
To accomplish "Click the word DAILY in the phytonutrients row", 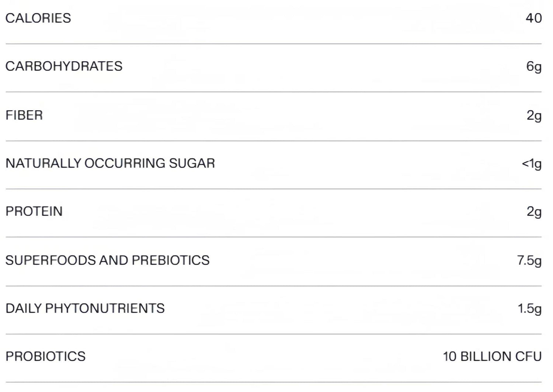I will pos(24,308).
